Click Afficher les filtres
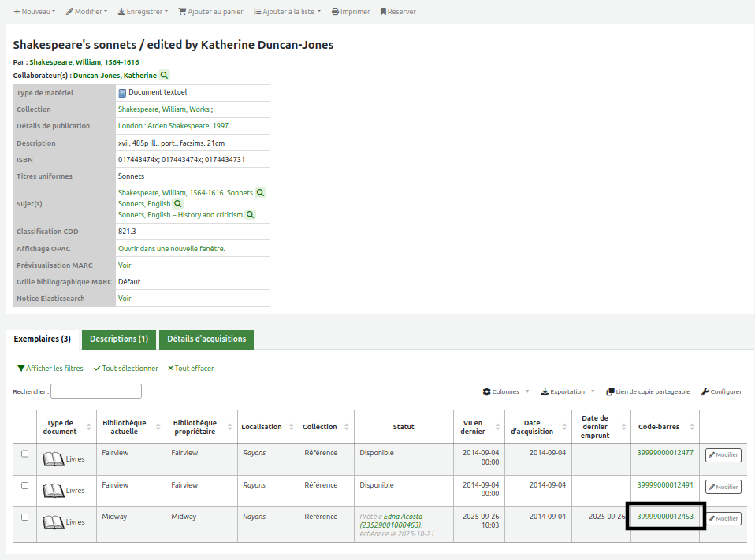Screen dimensions: 755x560 click(50, 369)
